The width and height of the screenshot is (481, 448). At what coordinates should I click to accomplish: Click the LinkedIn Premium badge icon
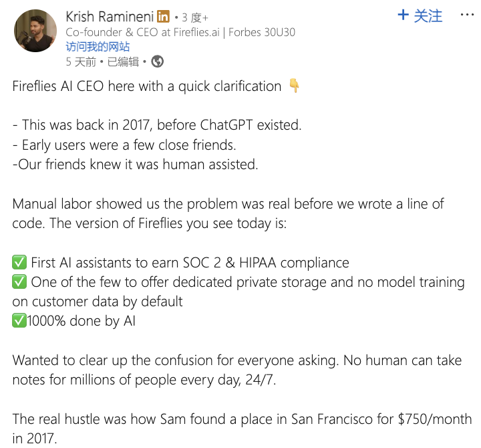[163, 16]
